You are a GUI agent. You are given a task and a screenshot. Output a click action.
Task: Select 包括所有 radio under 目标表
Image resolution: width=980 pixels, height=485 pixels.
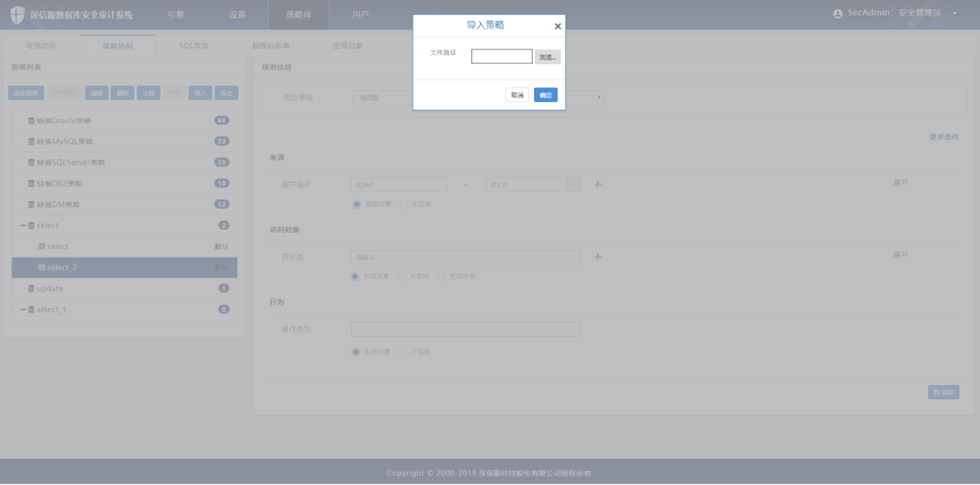[442, 276]
